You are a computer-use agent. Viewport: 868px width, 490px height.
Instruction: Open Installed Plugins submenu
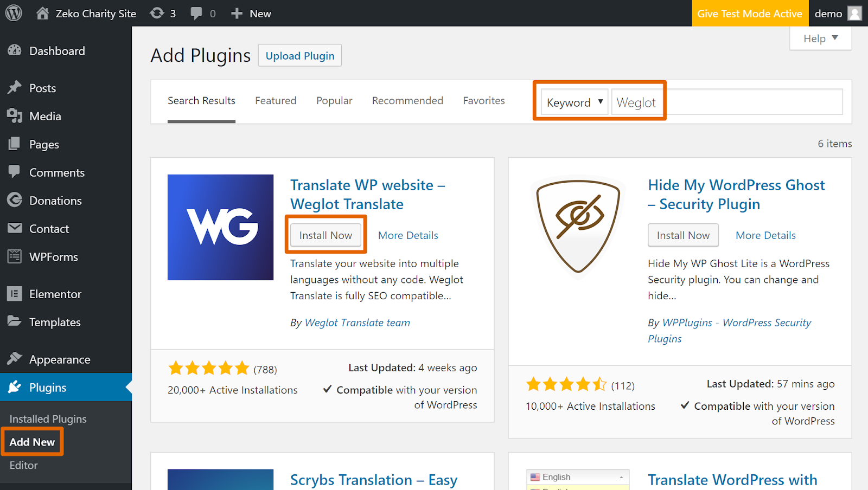48,419
